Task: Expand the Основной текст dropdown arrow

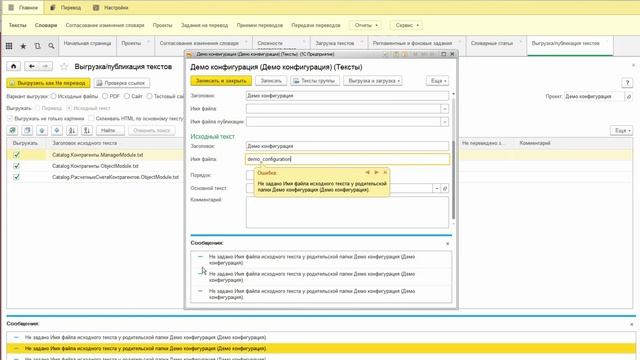Action: 436,188
